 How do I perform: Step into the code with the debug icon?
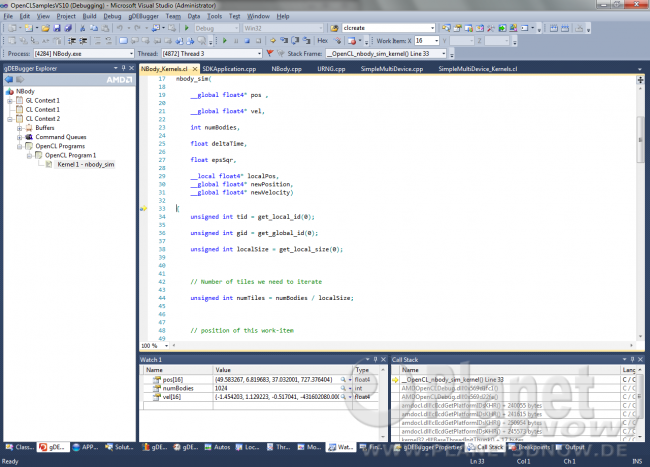pyautogui.click(x=284, y=41)
